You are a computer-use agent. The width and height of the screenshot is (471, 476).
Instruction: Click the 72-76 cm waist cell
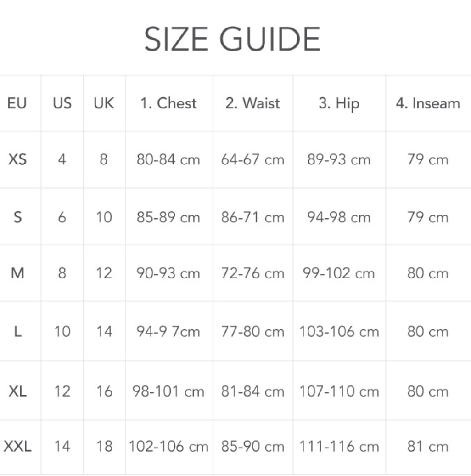[252, 274]
